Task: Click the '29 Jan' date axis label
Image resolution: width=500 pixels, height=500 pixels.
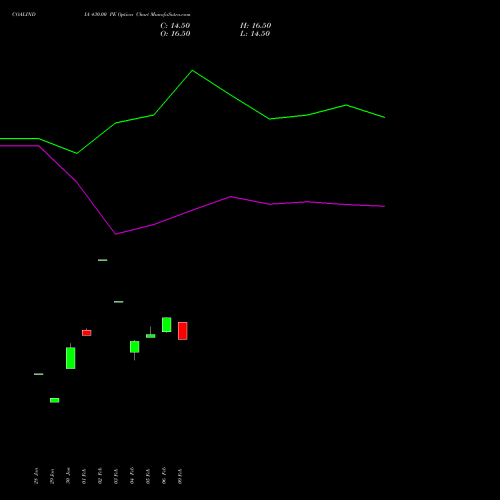Action: [x=52, y=476]
